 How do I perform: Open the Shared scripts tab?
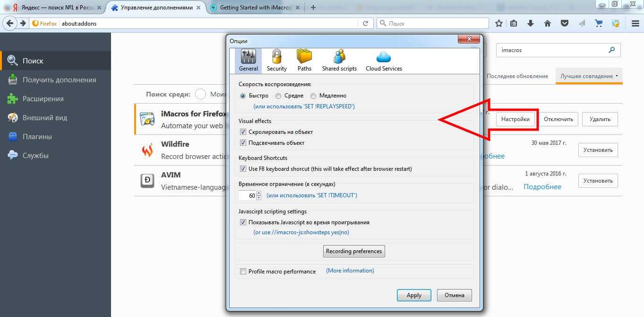point(339,60)
